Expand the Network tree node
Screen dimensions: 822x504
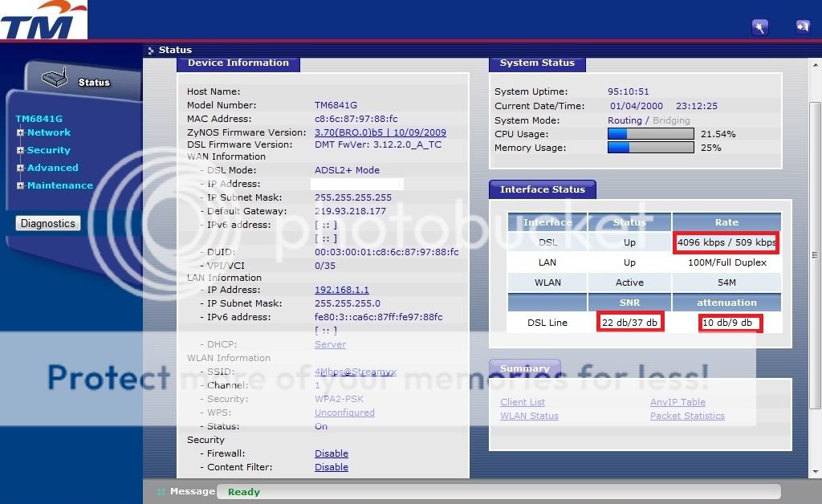click(x=21, y=132)
